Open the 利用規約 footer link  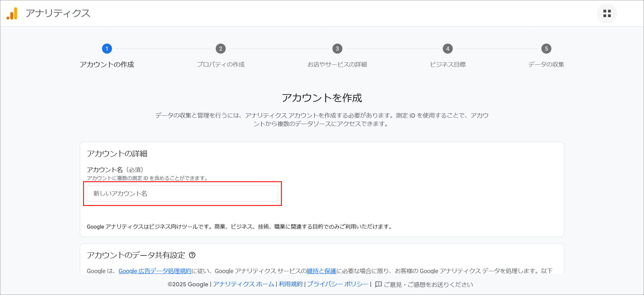coord(290,284)
